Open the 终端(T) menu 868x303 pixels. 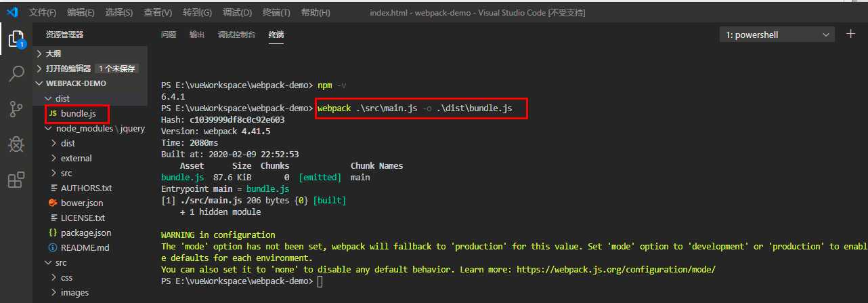(x=276, y=13)
